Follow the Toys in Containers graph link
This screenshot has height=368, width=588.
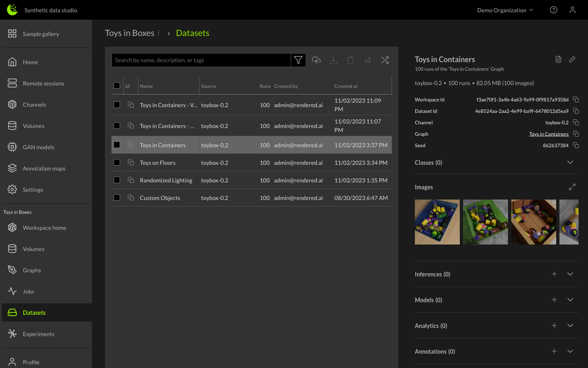pyautogui.click(x=549, y=134)
